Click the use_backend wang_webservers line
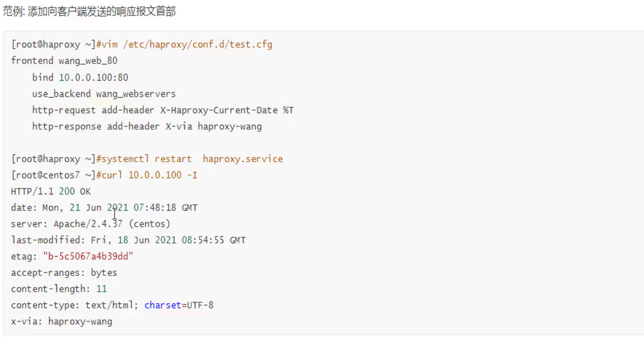This screenshot has width=644, height=340. click(104, 94)
